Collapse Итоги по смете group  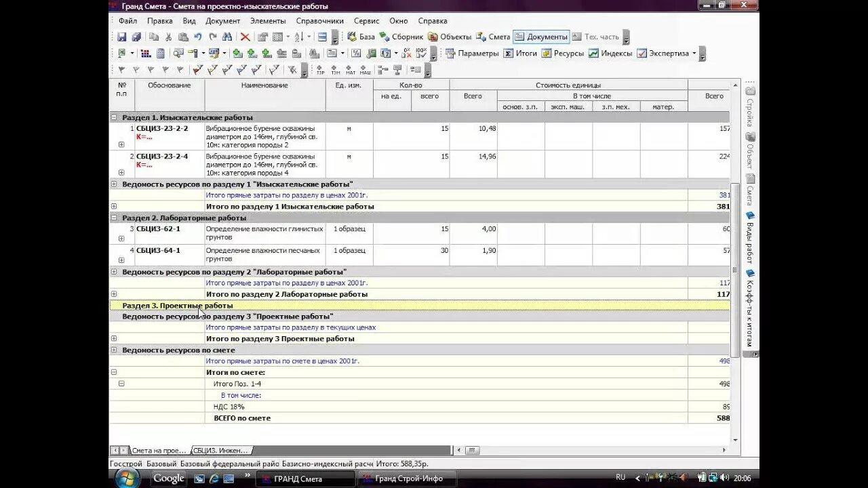point(114,372)
